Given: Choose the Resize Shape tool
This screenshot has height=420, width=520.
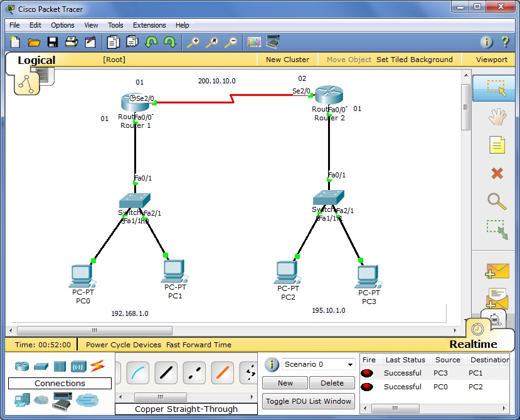Looking at the screenshot, I should click(497, 229).
